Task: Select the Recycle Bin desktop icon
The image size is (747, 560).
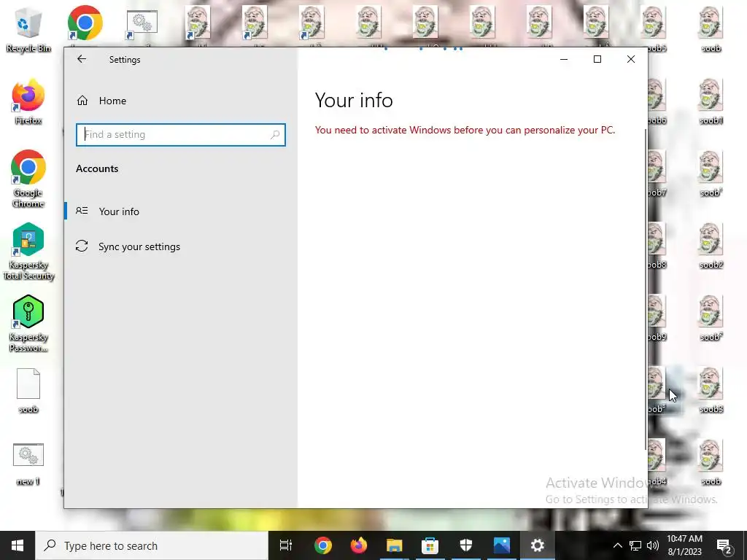Action: pyautogui.click(x=28, y=29)
